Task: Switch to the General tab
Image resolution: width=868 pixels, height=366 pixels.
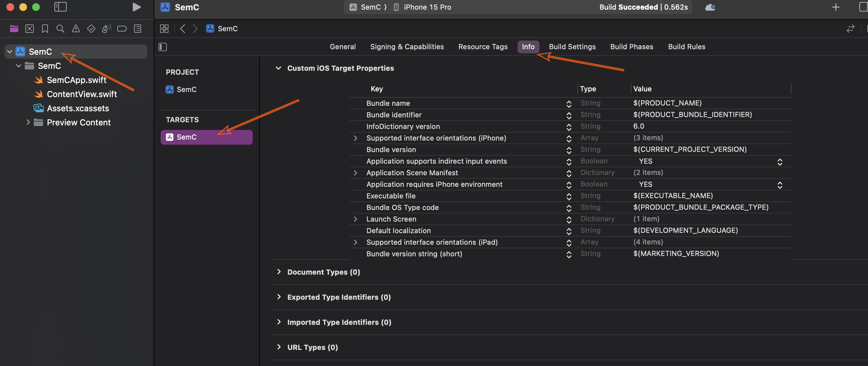Action: click(x=343, y=47)
